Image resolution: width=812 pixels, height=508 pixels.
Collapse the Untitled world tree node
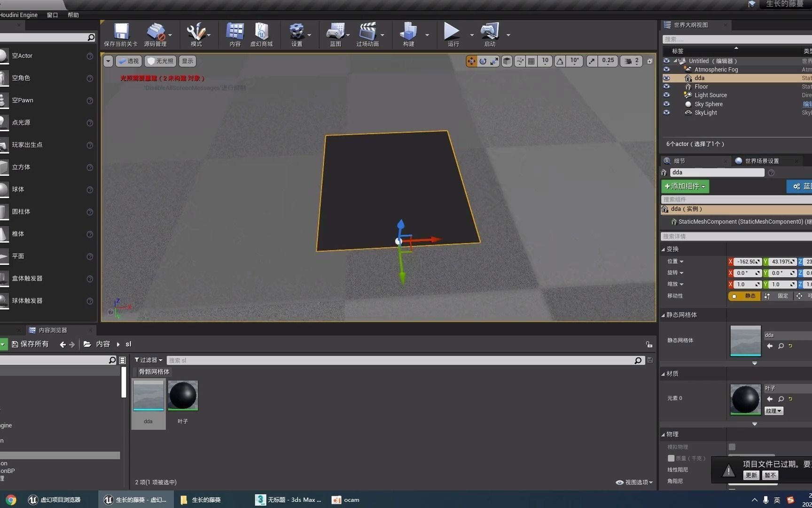pyautogui.click(x=675, y=61)
